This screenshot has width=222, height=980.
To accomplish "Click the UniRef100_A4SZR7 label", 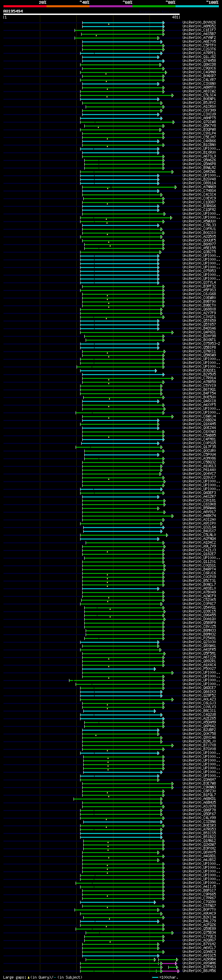I will 199,496.
